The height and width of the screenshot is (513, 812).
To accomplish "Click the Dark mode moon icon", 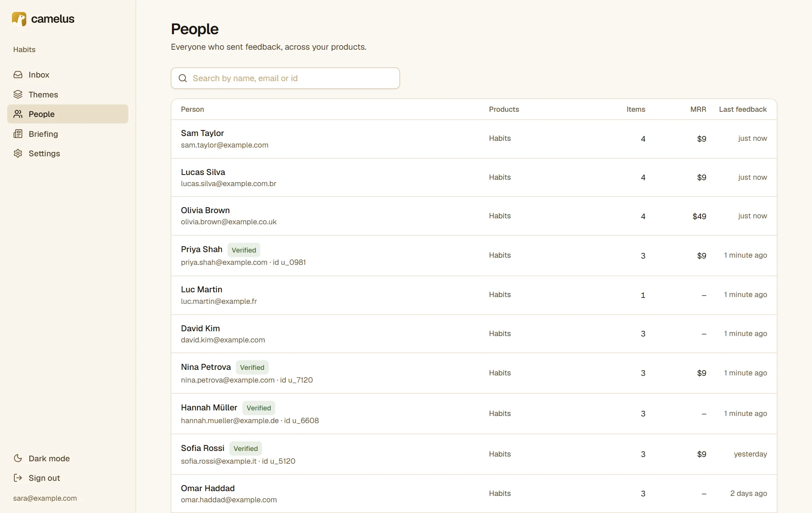I will pos(18,458).
